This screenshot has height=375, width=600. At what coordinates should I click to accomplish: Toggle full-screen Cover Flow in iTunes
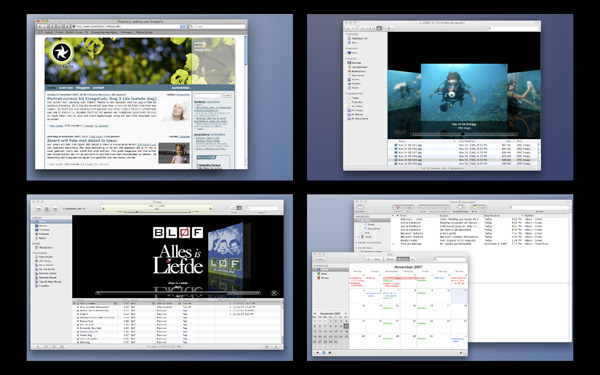(x=274, y=293)
